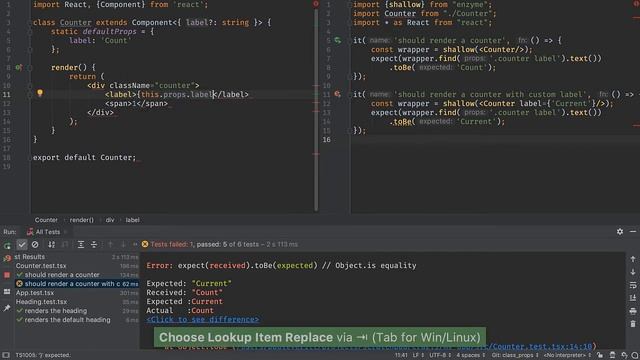Toggle soft-wrap in console output
This screenshot has width=640, height=360.
pos(633,285)
